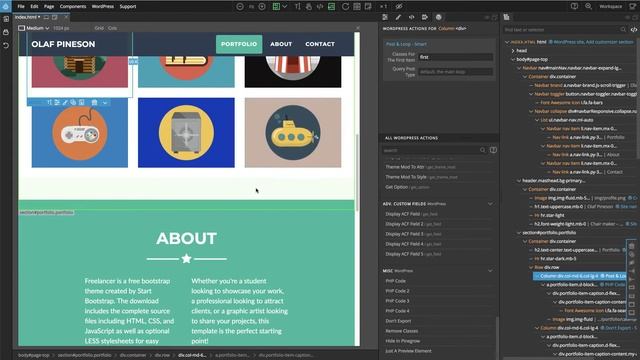The image size is (640, 360).
Task: Collapse the body#page-top node in tree
Action: coord(513,59)
